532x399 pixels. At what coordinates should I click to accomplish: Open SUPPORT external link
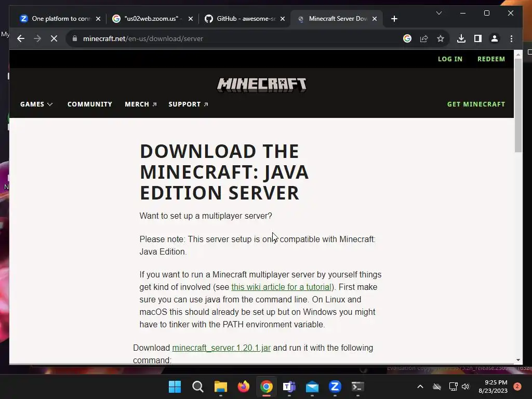click(188, 104)
